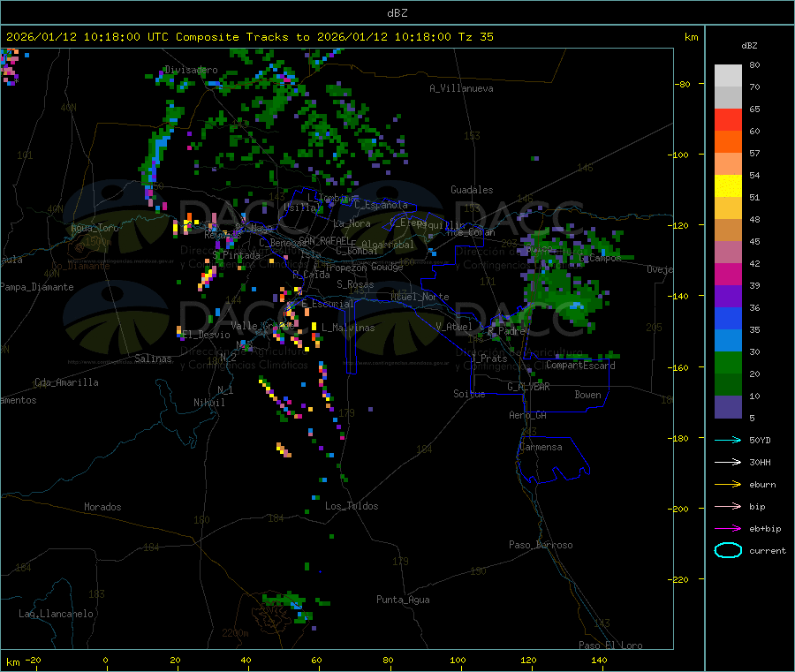Select the 10 dBZ dark green swatch

pos(728,385)
